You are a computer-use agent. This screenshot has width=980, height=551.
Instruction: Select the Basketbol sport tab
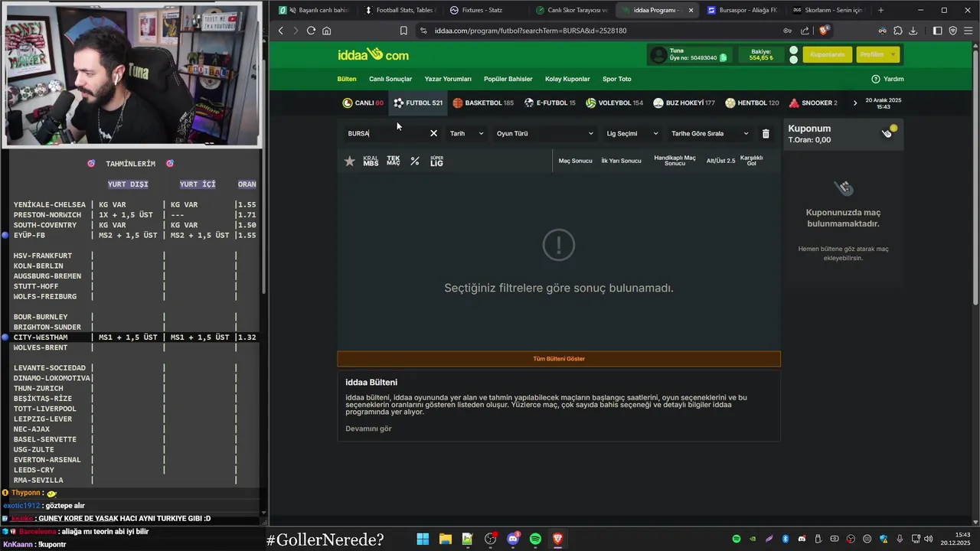[x=483, y=103]
